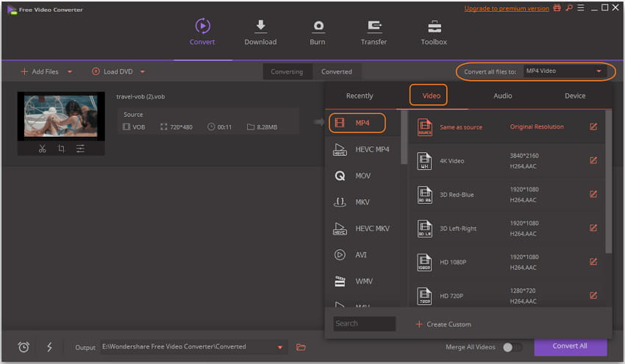Screen dimensions: 625x364
Task: Select the MOV format
Action: 362,176
